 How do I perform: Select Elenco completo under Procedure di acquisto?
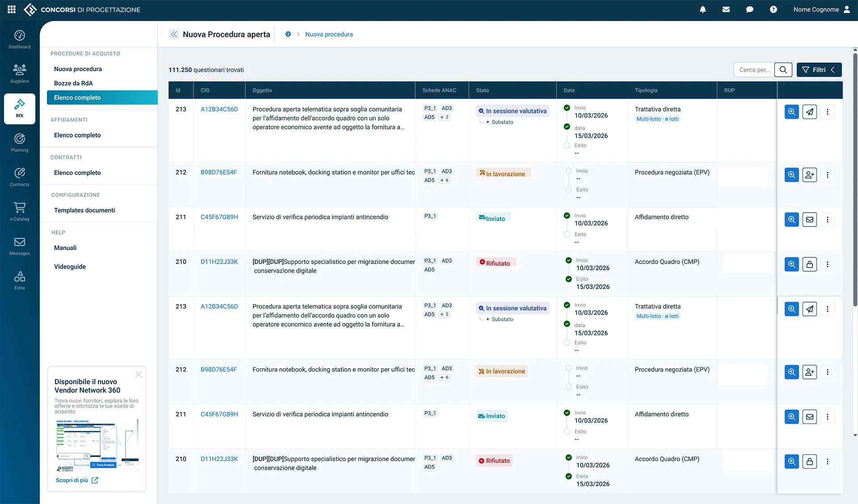[x=102, y=97]
